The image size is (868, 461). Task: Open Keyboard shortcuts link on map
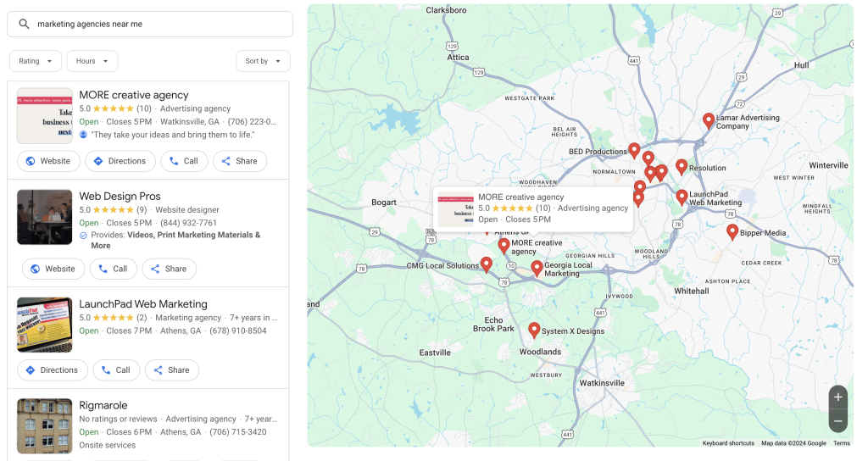pyautogui.click(x=728, y=443)
